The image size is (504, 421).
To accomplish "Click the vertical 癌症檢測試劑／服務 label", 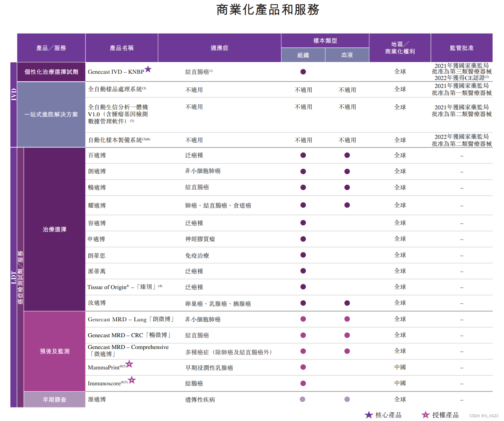I will [20, 277].
